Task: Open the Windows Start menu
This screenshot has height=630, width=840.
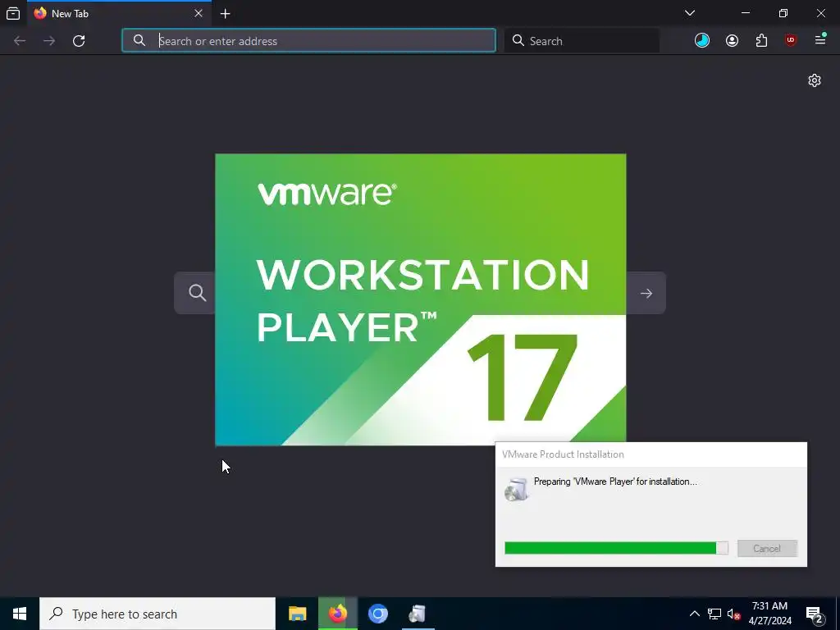Action: click(x=20, y=614)
